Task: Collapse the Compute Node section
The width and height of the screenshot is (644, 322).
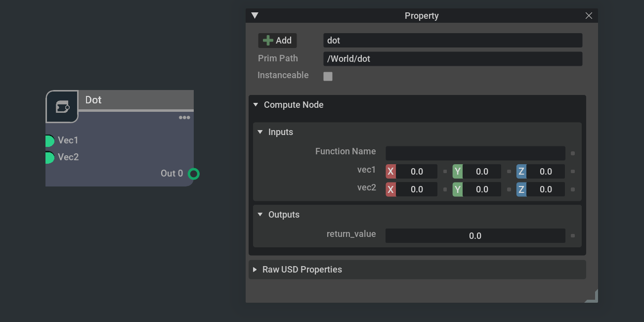Action: click(256, 105)
